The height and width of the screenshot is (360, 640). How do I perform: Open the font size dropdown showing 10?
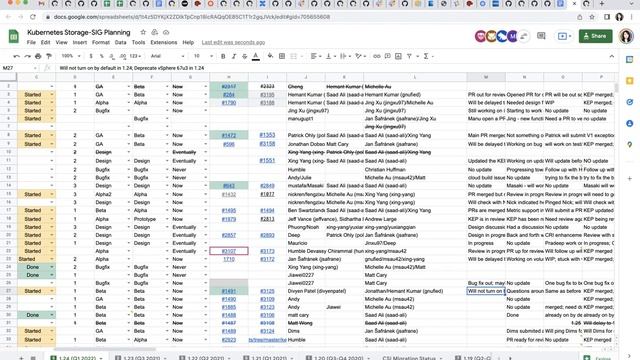[203, 56]
